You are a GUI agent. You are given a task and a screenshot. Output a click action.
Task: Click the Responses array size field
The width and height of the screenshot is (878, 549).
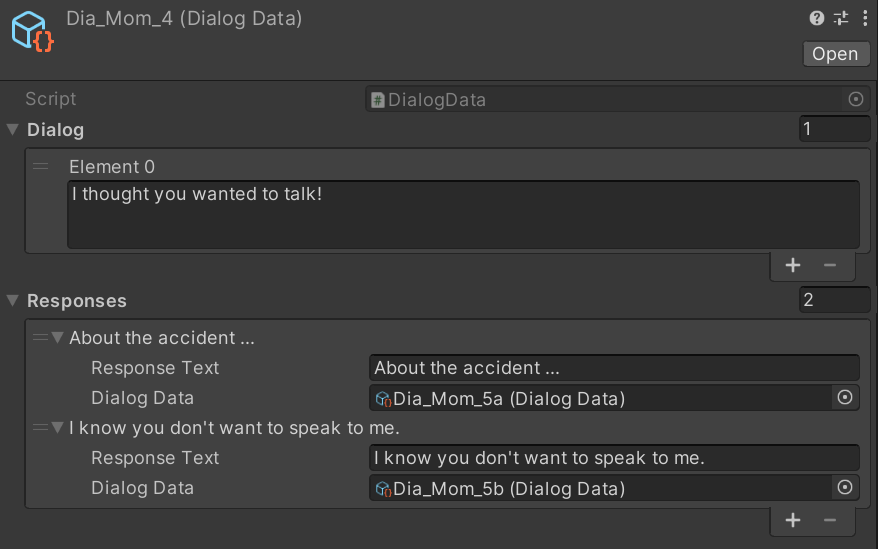[834, 300]
